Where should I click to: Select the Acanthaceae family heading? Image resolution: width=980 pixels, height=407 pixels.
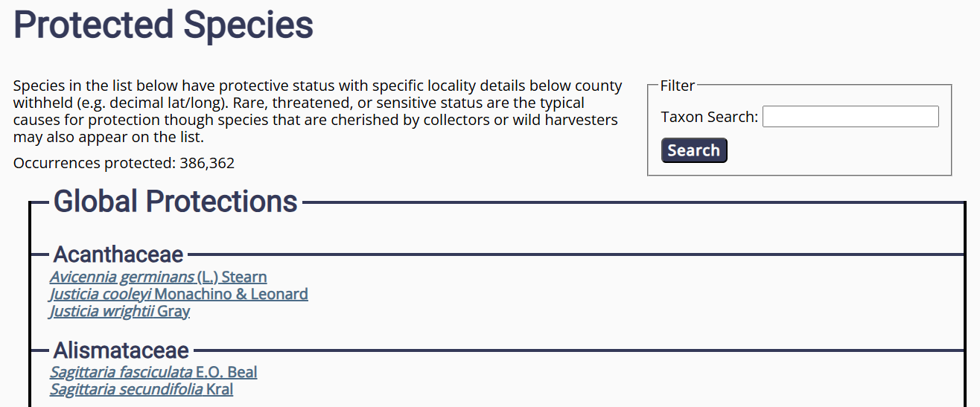coord(118,254)
